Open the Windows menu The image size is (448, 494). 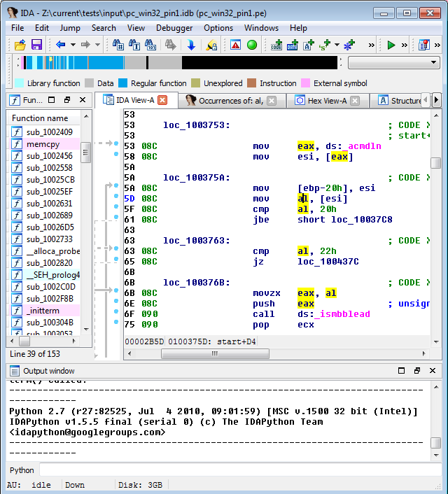coord(261,28)
